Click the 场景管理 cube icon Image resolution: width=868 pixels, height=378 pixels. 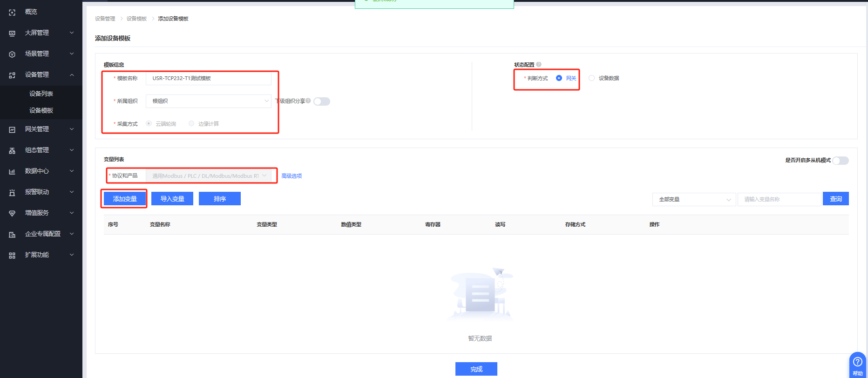coord(12,54)
